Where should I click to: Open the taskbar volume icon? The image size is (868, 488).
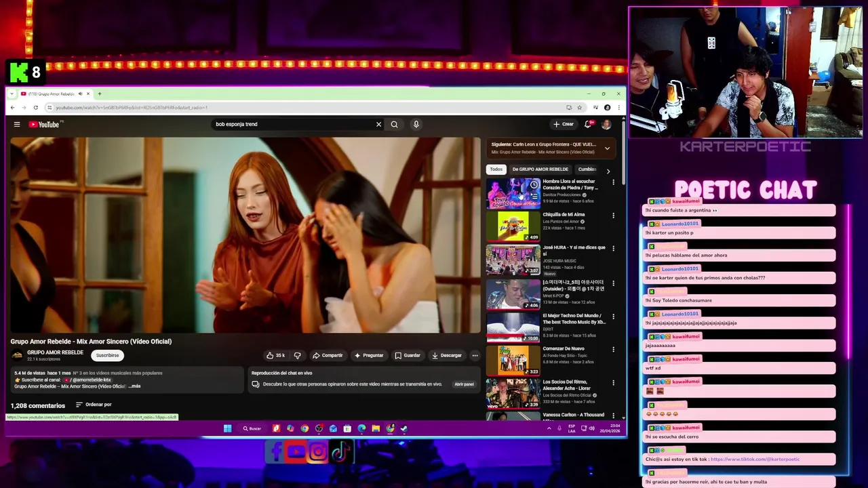pyautogui.click(x=592, y=428)
